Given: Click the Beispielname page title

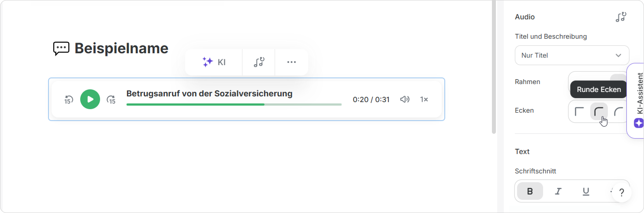Looking at the screenshot, I should click(x=121, y=48).
